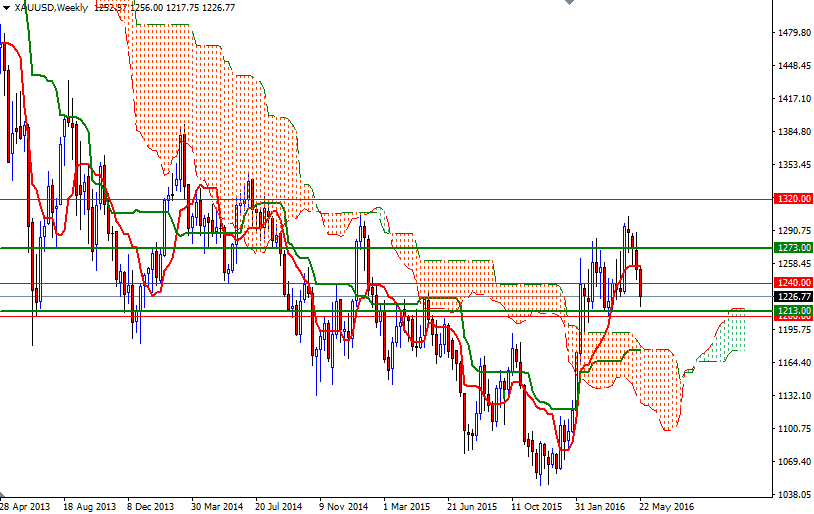Click the 11 Oct 2015 date label

tap(539, 507)
